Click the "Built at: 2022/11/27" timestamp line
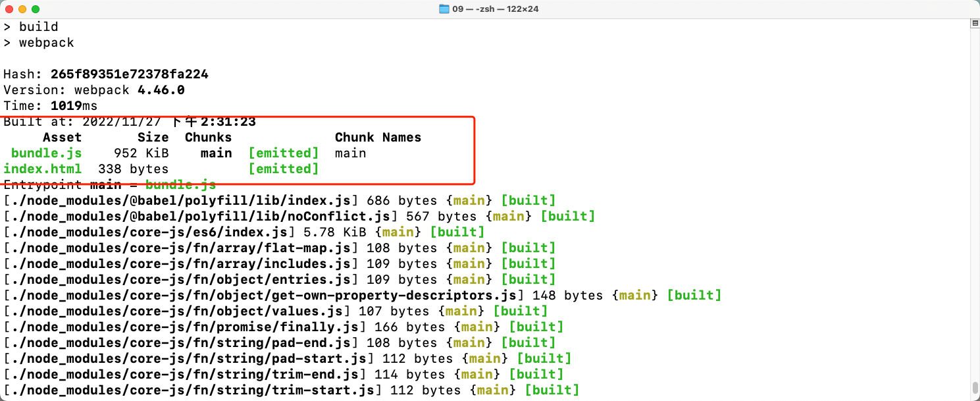The image size is (980, 401). [x=130, y=122]
